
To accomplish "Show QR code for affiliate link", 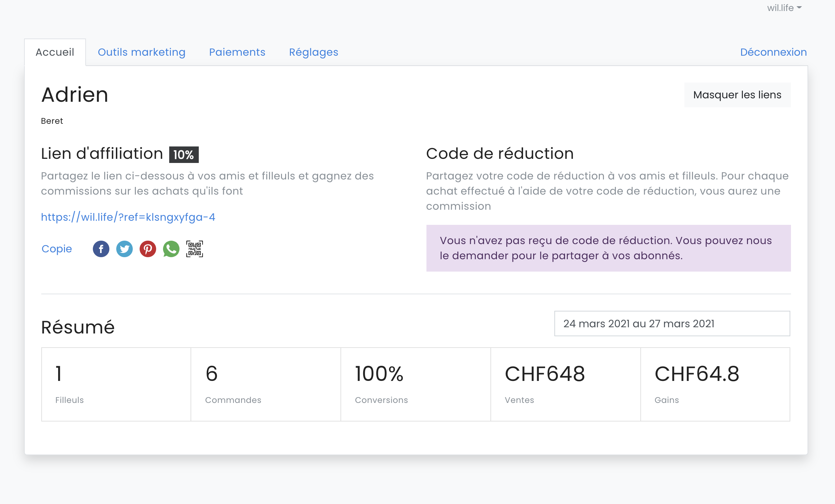I will tap(195, 249).
